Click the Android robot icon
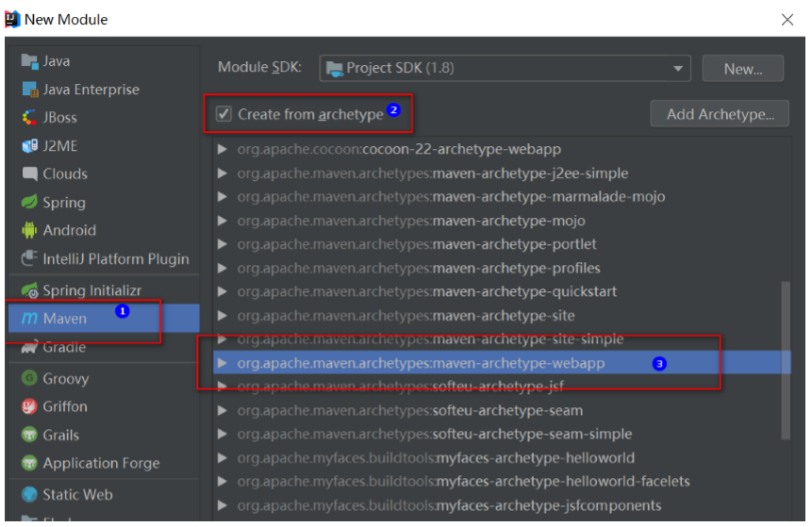 (29, 230)
